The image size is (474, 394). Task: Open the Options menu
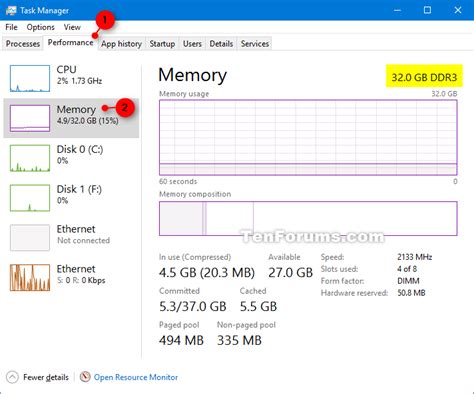(x=40, y=27)
